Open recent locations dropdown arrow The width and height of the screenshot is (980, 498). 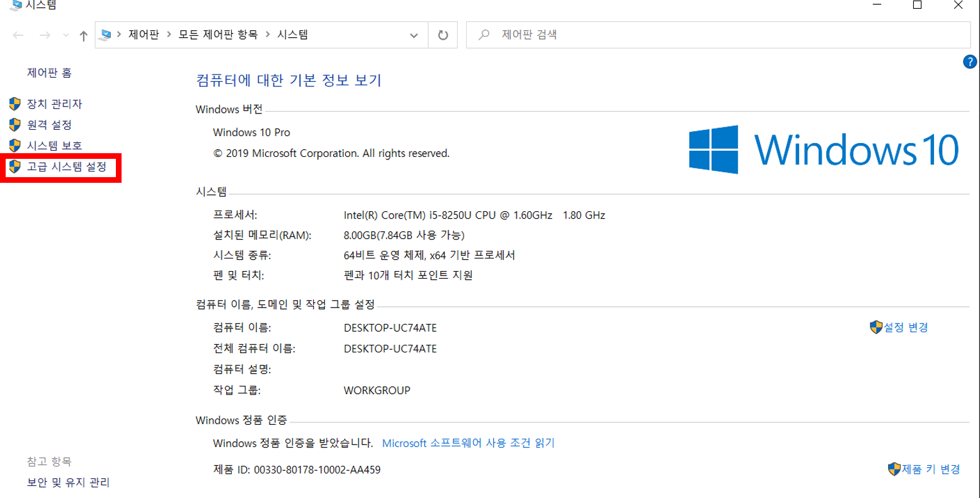point(66,36)
